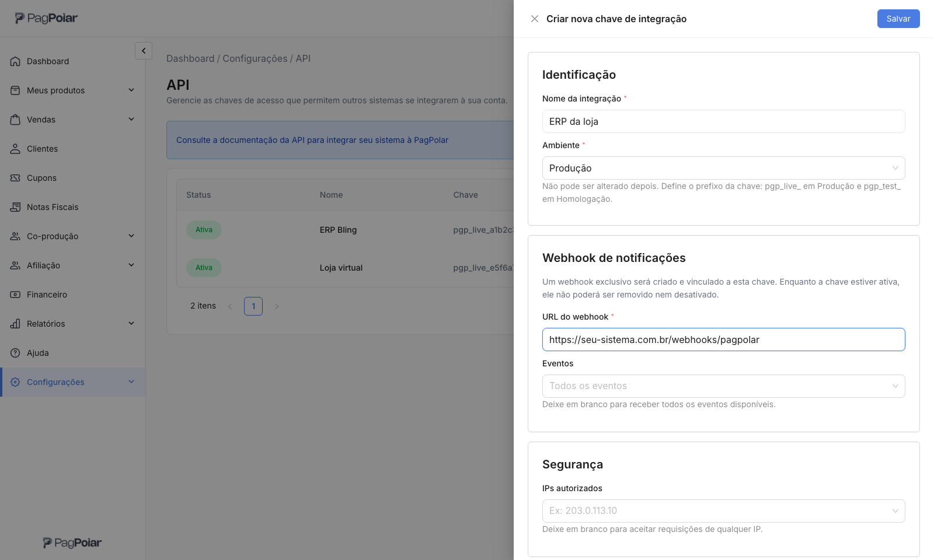
Task: Click the Salvar button
Action: pos(898,19)
